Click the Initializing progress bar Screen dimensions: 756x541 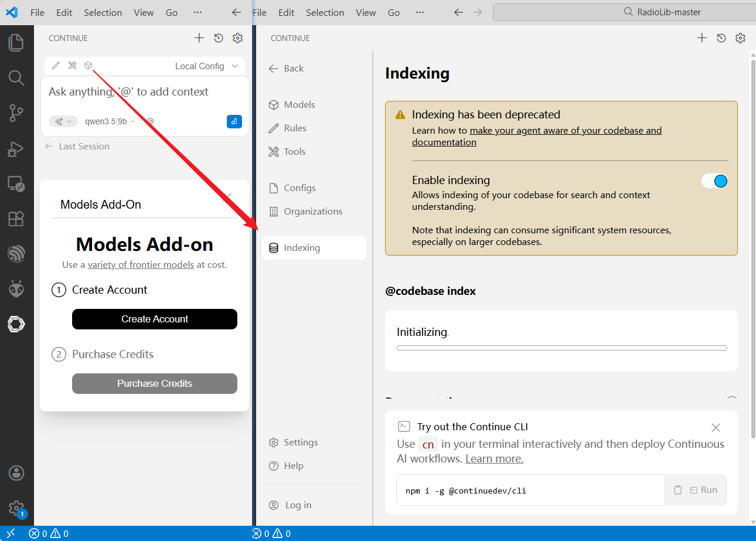tap(562, 348)
